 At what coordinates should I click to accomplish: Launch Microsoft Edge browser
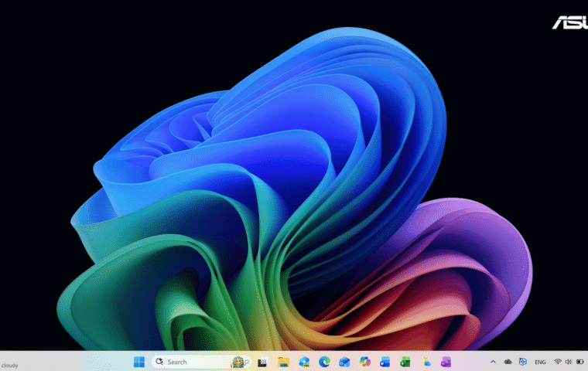point(324,362)
